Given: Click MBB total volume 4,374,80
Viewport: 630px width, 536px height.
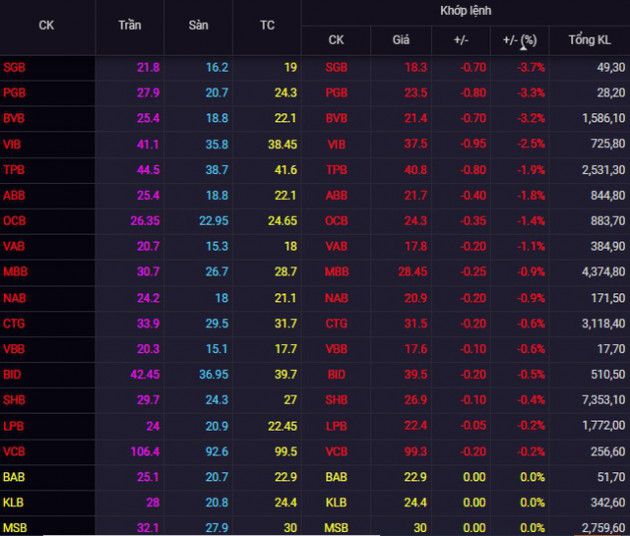Looking at the screenshot, I should [603, 272].
